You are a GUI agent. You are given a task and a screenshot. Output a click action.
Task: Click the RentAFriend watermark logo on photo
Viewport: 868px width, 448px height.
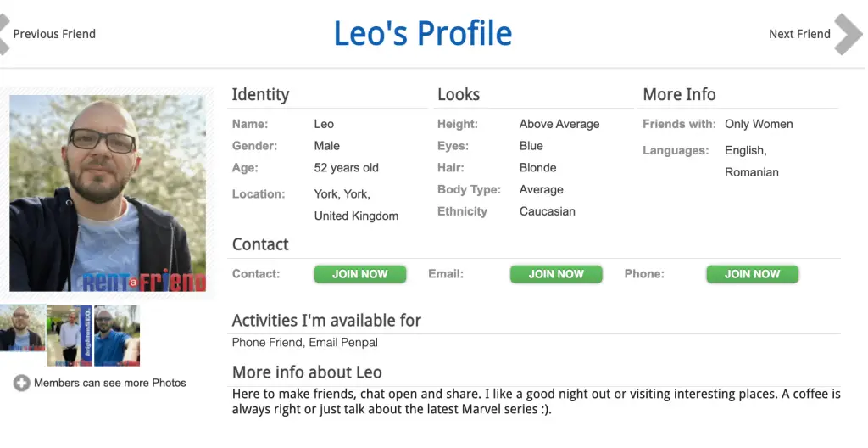tap(144, 281)
